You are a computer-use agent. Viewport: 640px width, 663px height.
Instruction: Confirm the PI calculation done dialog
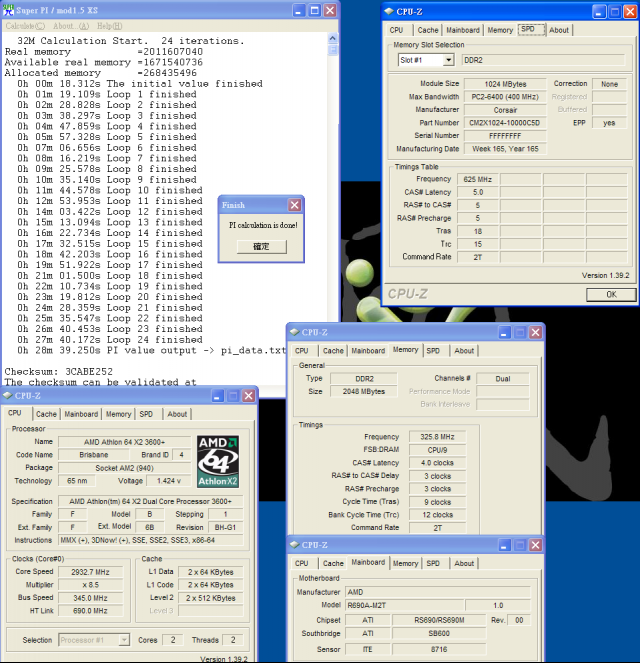(x=261, y=247)
